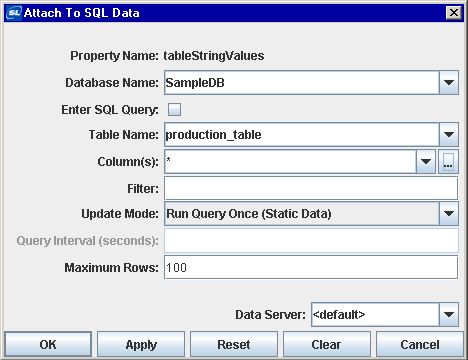Click the SampleDB database name field

[302, 82]
